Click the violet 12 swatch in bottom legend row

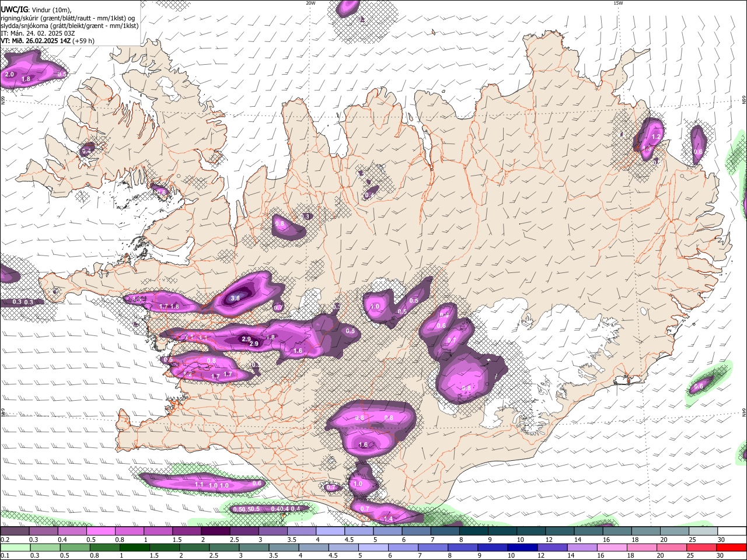[x=553, y=548]
